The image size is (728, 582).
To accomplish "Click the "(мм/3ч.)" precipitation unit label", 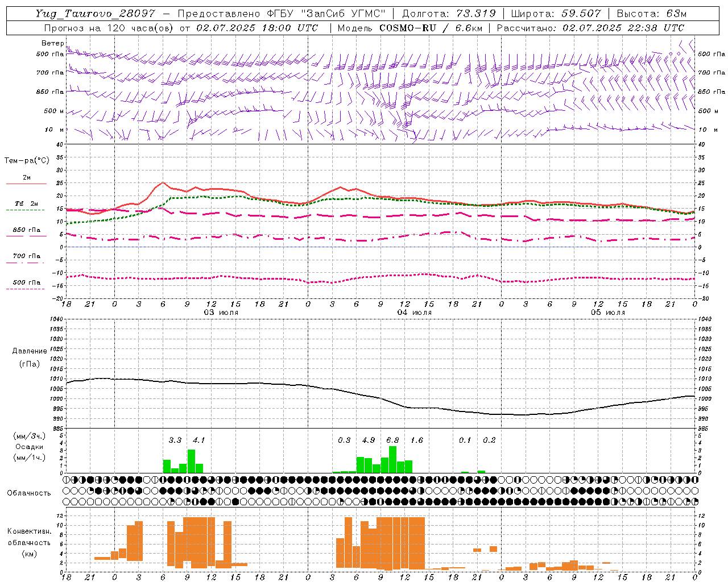I will [x=30, y=436].
